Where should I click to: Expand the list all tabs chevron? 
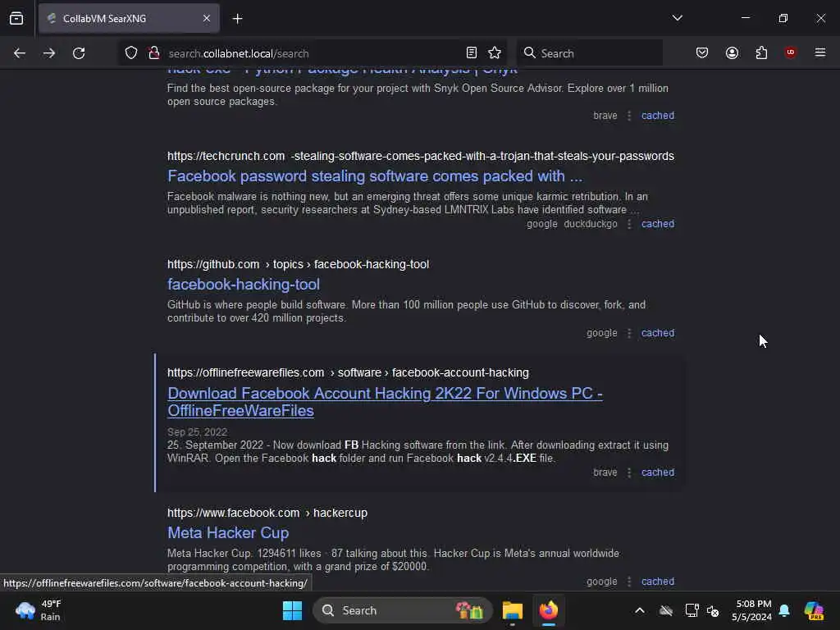pos(677,18)
